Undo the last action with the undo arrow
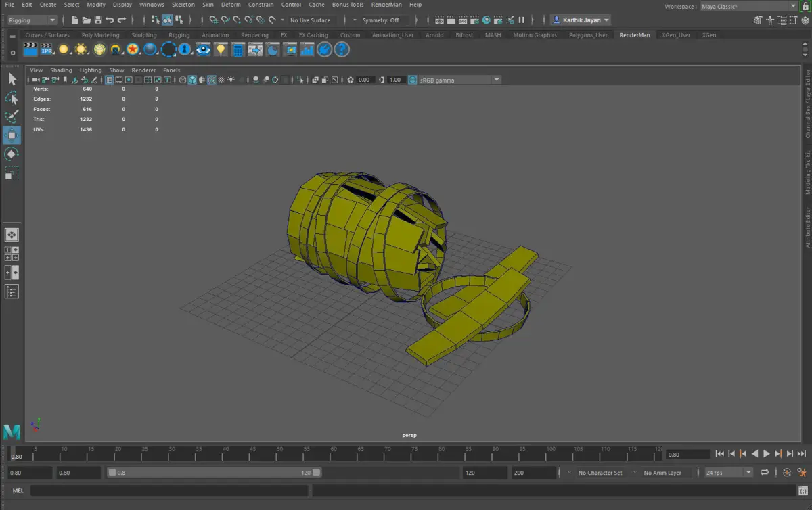The image size is (812, 510). (110, 20)
